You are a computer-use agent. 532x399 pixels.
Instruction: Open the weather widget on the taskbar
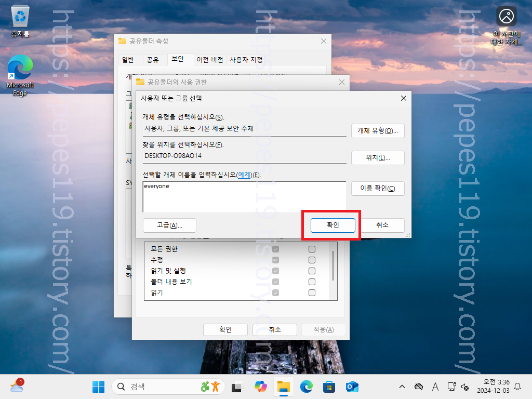(x=17, y=386)
